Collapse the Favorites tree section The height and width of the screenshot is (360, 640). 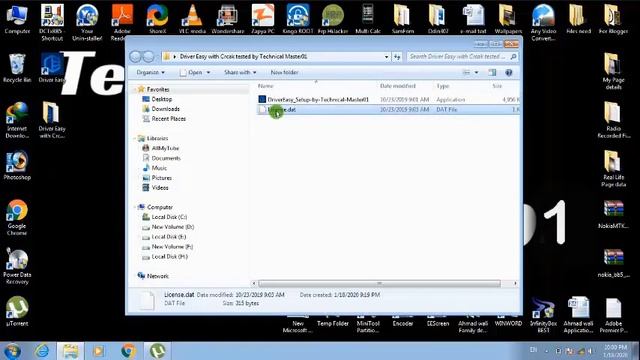pyautogui.click(x=135, y=89)
